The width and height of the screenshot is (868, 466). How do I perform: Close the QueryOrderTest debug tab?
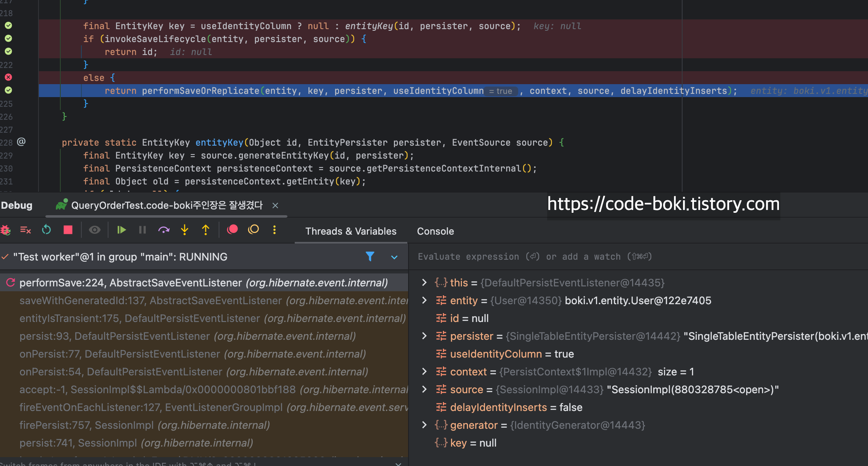coord(275,205)
